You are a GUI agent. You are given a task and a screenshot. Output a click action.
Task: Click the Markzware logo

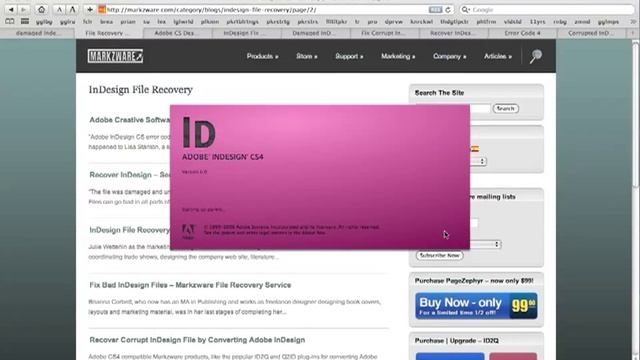pyautogui.click(x=115, y=56)
